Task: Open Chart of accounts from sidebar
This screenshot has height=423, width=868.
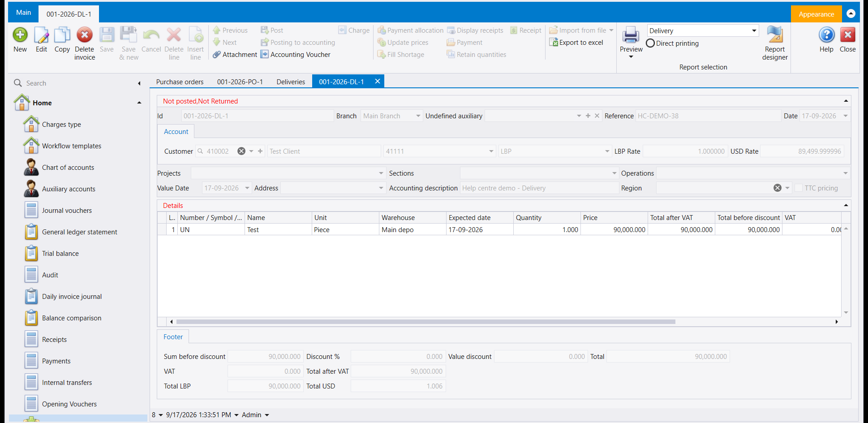Action: [x=68, y=168]
